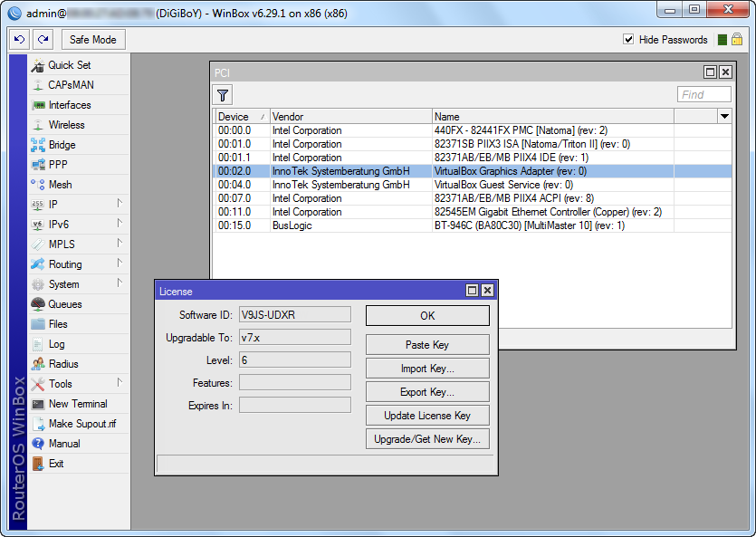Click the Make Supout.rif file icon
The image size is (756, 537).
(x=38, y=424)
